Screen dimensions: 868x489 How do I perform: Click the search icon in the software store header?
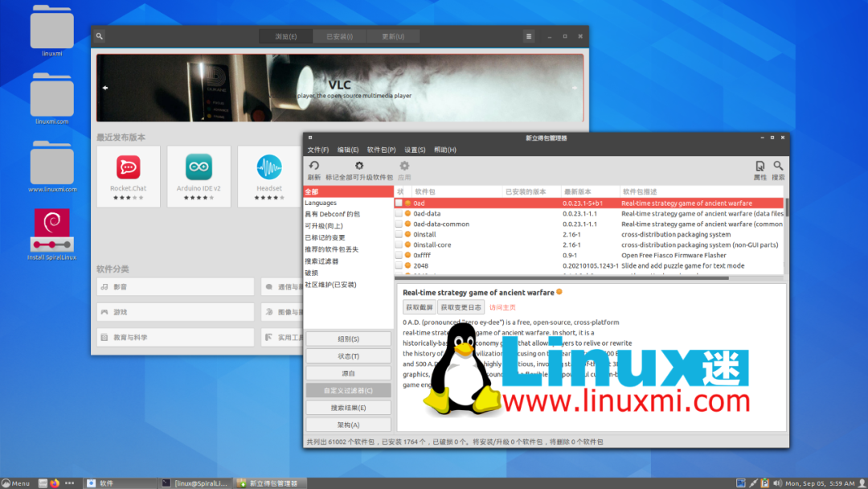100,36
